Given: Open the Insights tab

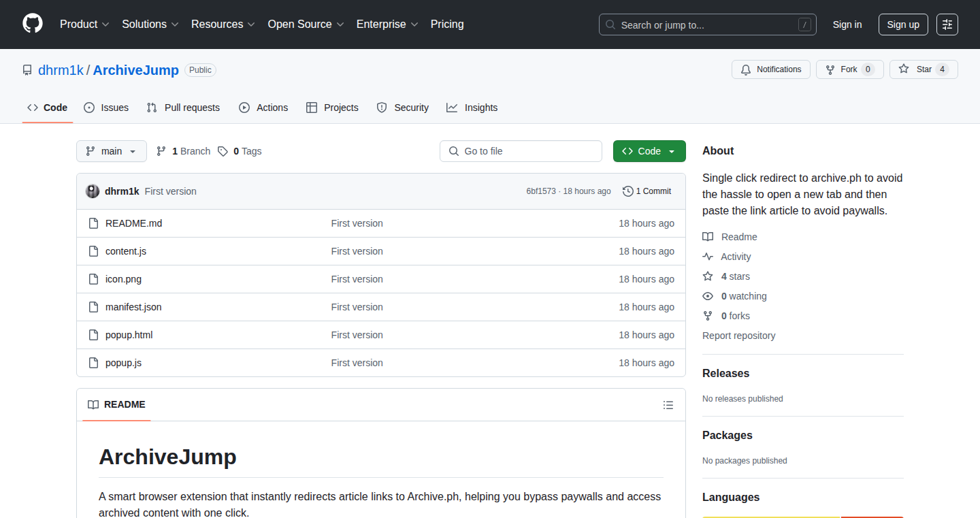Looking at the screenshot, I should 472,108.
